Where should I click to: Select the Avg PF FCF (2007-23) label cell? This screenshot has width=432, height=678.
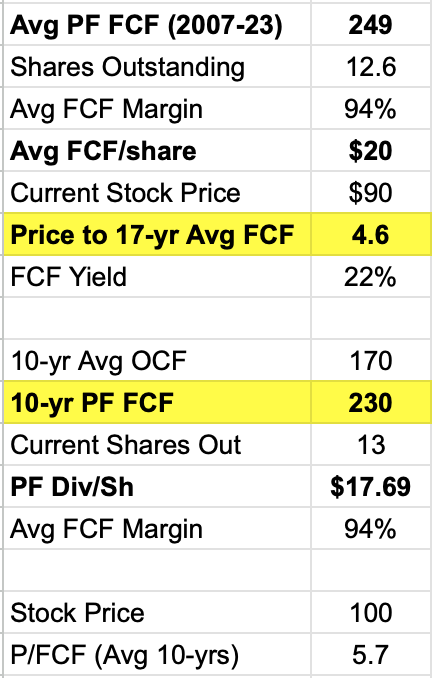157,24
